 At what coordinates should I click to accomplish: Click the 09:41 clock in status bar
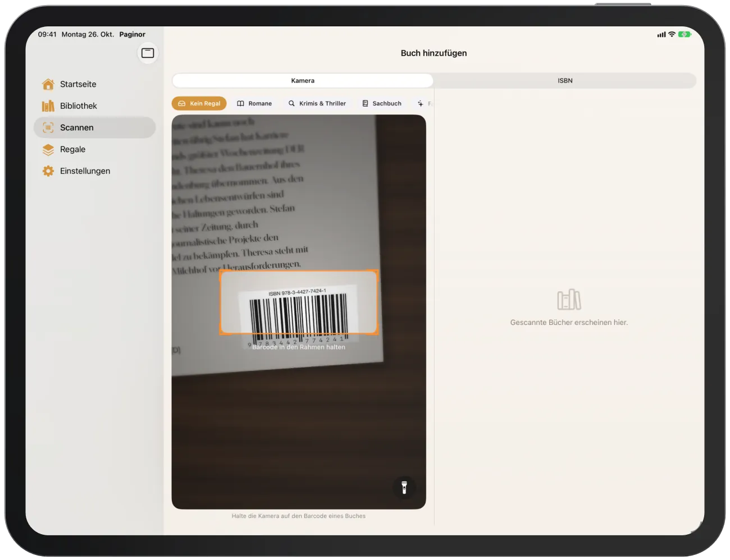point(47,34)
